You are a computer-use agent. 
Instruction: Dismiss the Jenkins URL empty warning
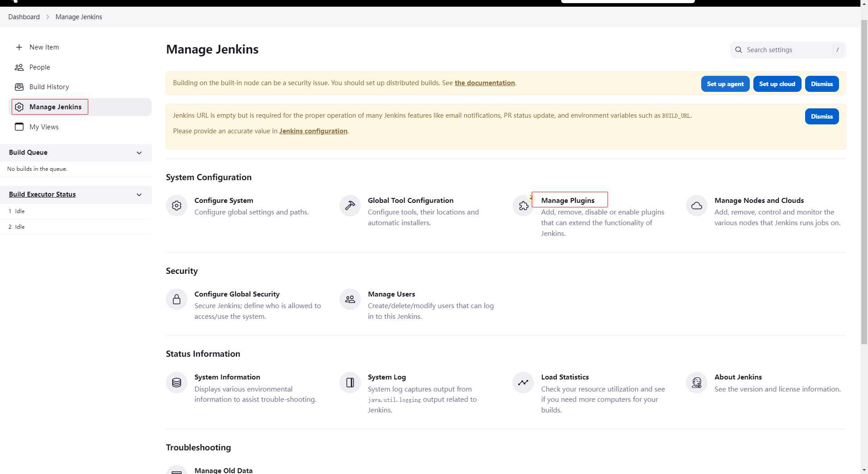pyautogui.click(x=822, y=116)
